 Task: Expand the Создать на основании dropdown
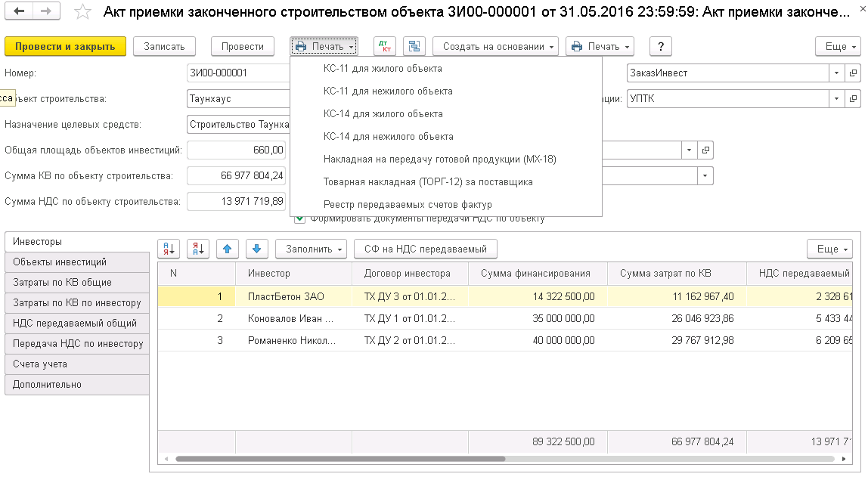(495, 46)
